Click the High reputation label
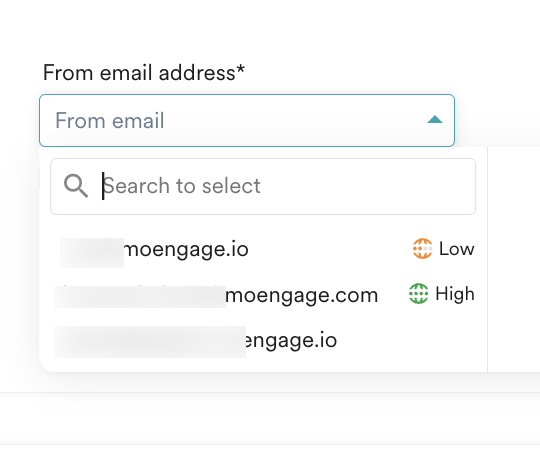Viewport: 540px width, 452px height. 455,294
